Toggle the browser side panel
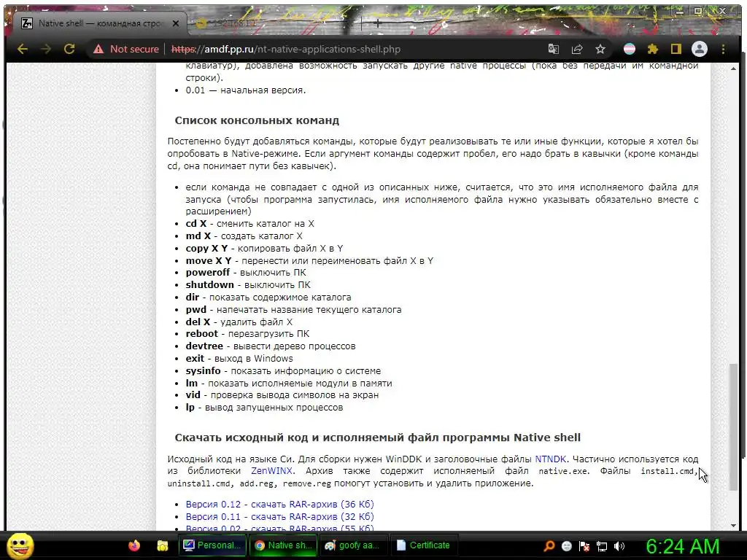 click(x=676, y=49)
